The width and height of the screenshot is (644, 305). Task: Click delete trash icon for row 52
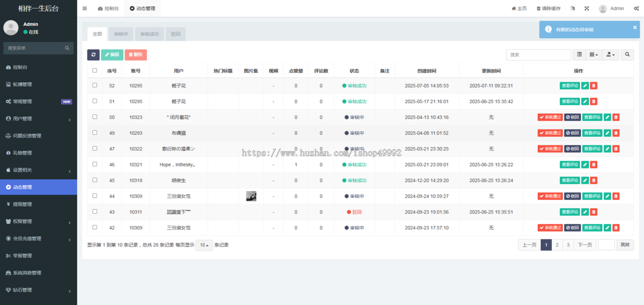pyautogui.click(x=594, y=86)
